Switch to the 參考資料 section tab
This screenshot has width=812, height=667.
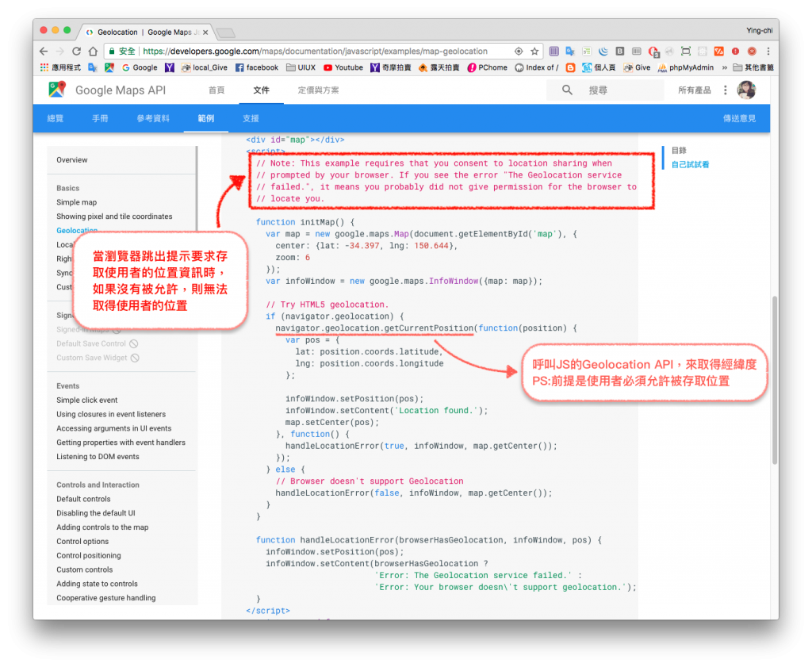pos(153,118)
